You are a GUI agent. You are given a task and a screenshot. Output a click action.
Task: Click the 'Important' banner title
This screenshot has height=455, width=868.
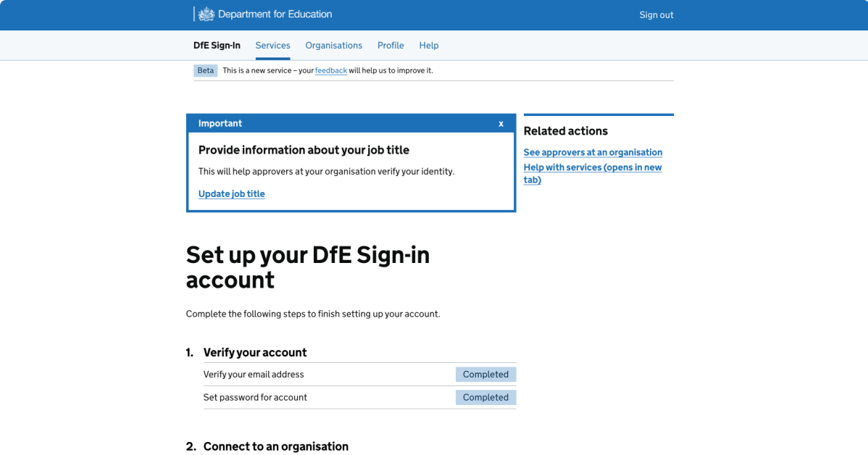220,123
